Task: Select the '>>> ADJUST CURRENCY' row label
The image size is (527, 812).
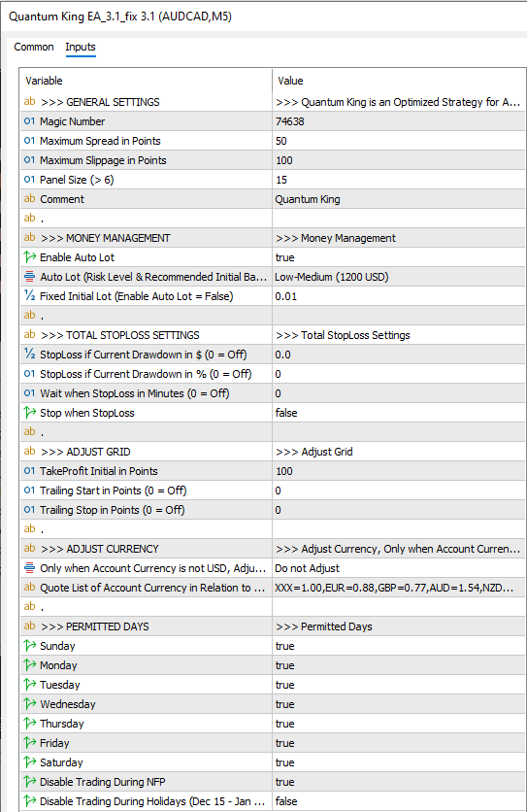Action: (100, 549)
